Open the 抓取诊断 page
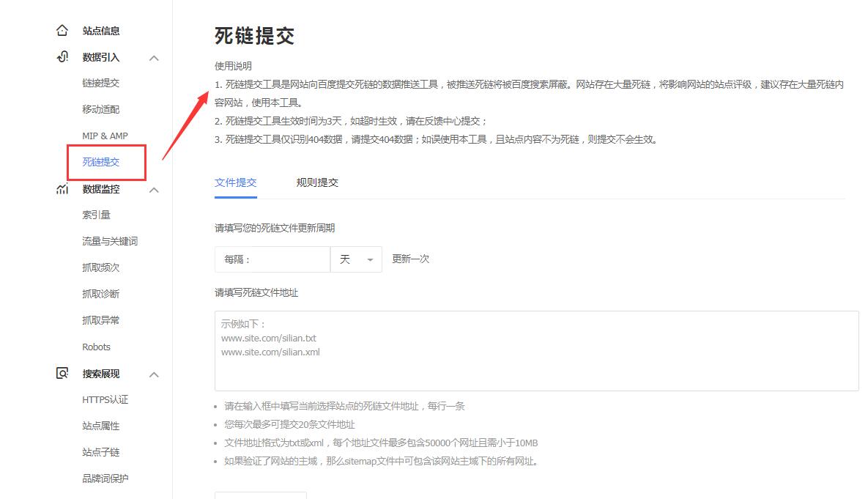This screenshot has width=868, height=499. tap(101, 294)
